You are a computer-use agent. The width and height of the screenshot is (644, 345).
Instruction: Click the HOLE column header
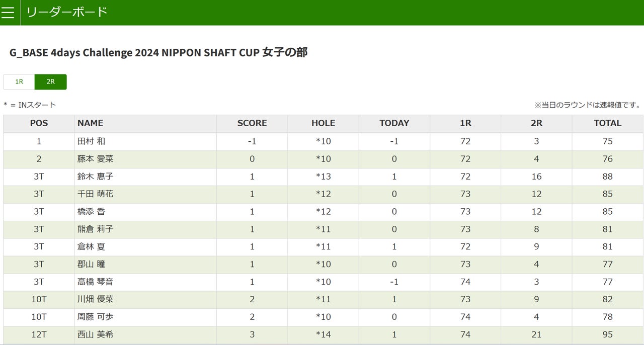[x=323, y=123]
